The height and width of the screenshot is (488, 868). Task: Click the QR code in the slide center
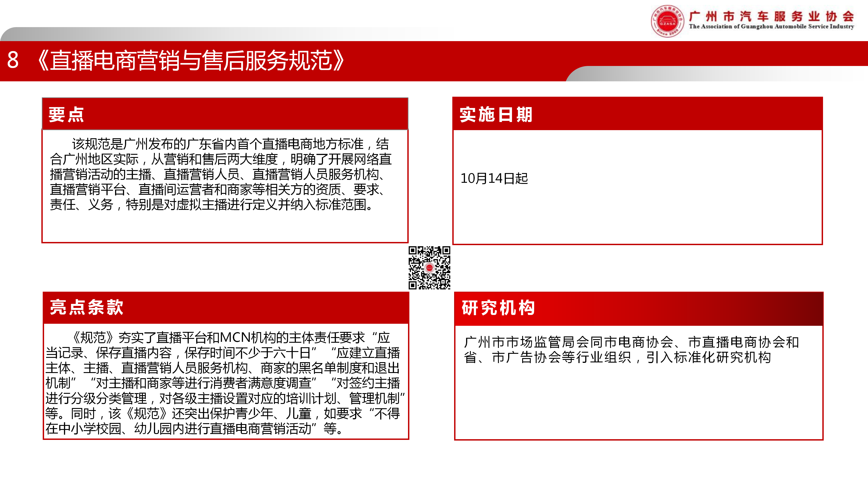[x=429, y=268]
